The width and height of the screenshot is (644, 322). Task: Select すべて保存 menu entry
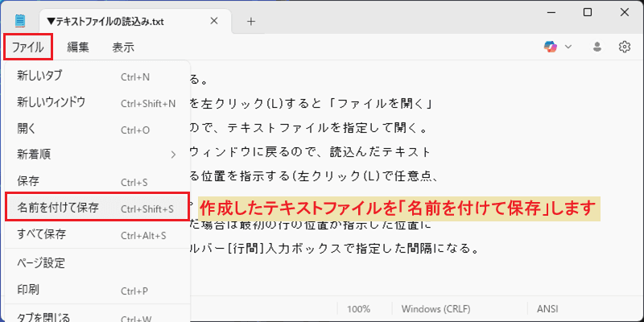click(97, 235)
